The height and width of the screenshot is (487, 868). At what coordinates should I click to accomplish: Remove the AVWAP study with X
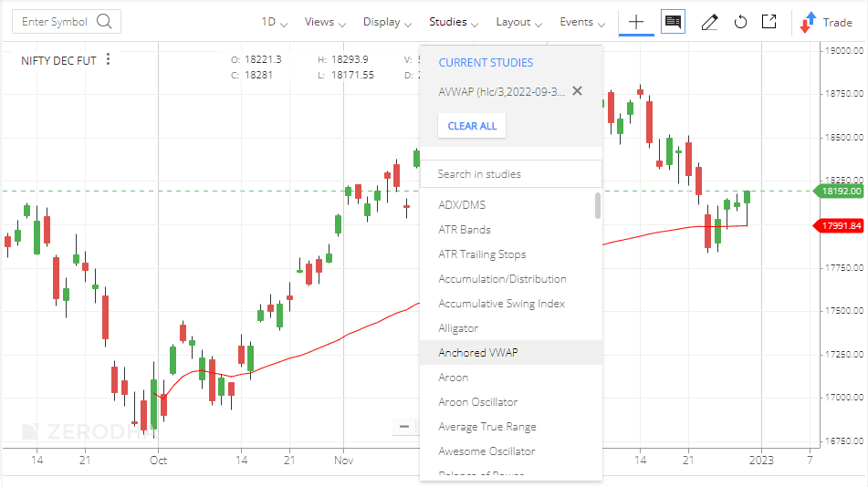(x=577, y=91)
